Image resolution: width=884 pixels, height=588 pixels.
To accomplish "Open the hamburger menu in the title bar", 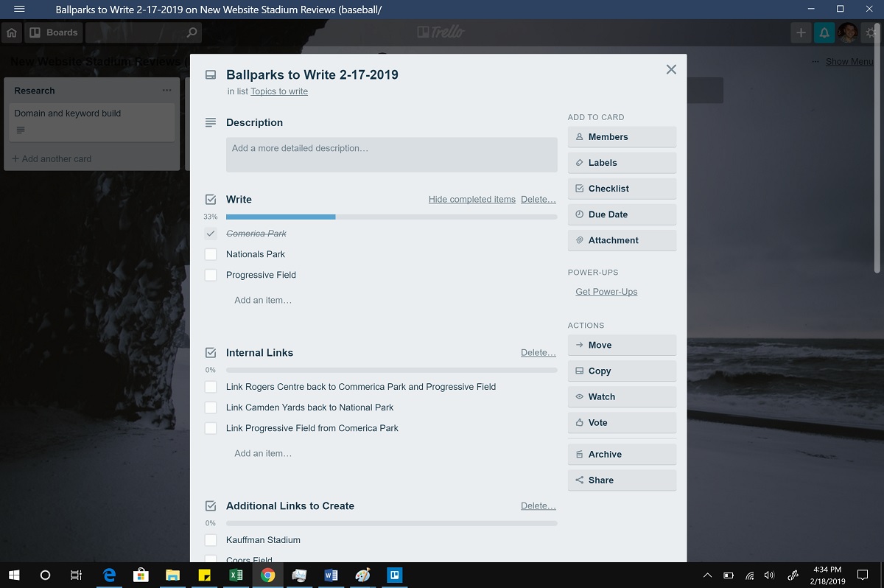I will click(20, 10).
